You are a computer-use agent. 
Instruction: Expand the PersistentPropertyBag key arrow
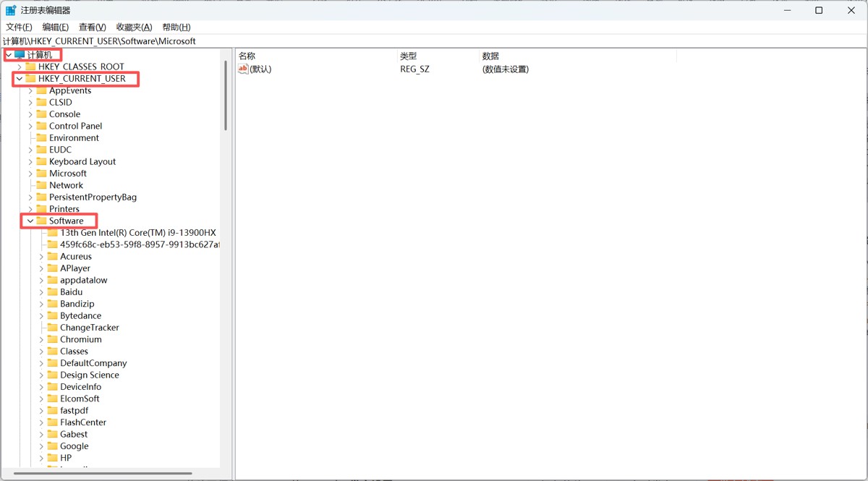[30, 197]
